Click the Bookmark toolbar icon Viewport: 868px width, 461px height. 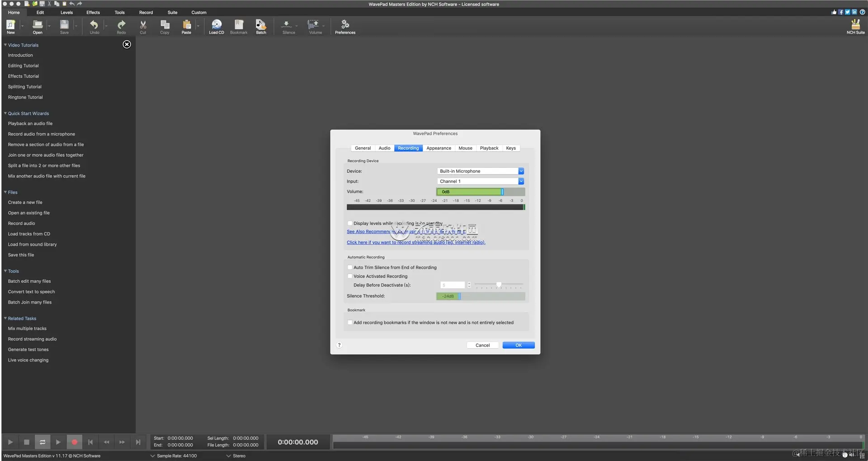[x=239, y=26]
